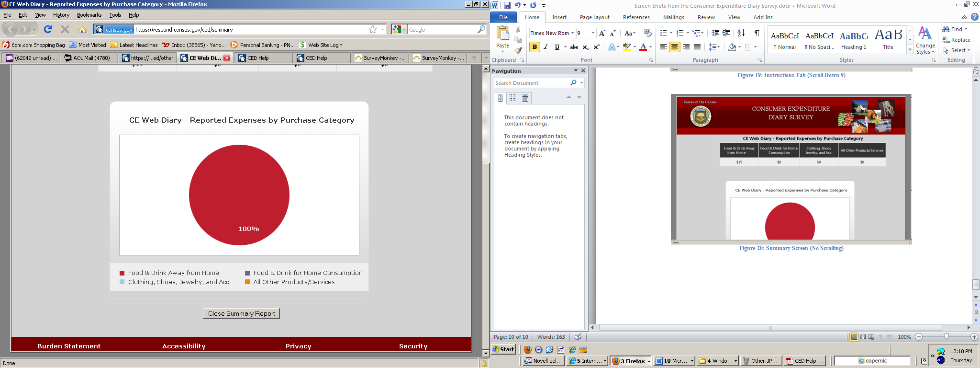Show paragraph marks with the pilcrow icon
Viewport: 980px width, 368px height.
pos(757,33)
